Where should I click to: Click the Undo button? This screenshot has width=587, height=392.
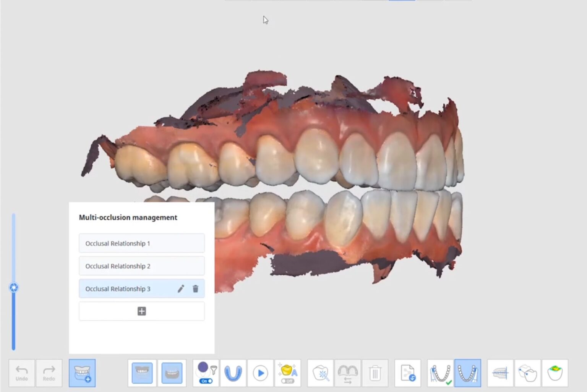pyautogui.click(x=22, y=373)
